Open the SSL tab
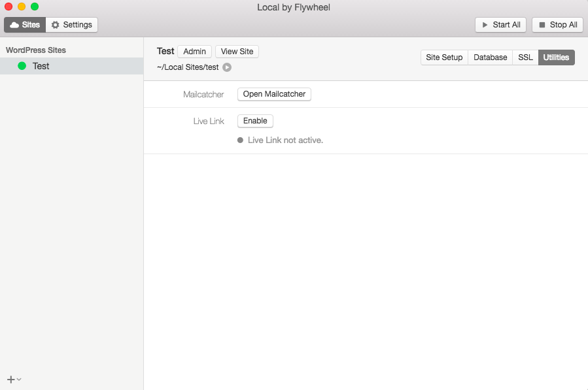This screenshot has width=588, height=390. [525, 57]
